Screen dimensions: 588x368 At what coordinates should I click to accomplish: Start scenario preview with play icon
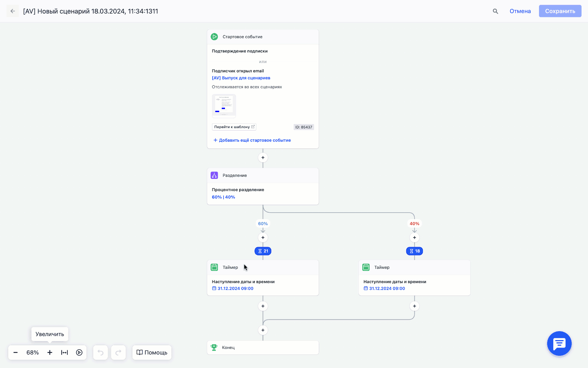tap(79, 352)
